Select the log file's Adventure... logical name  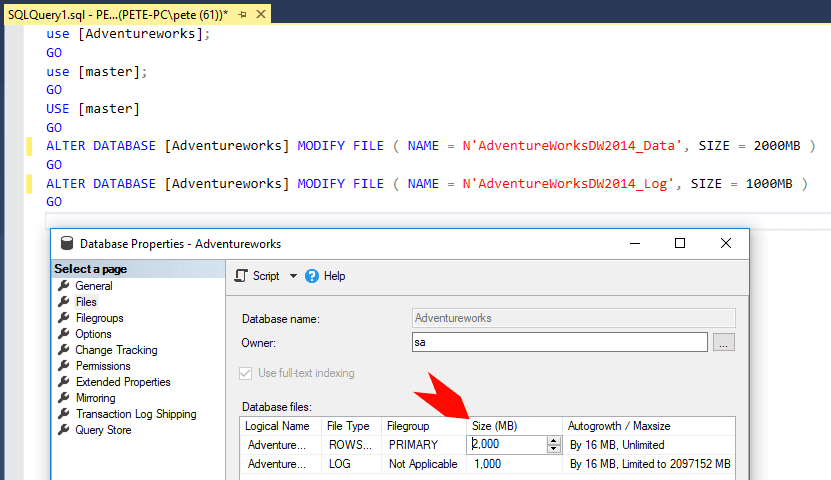281,464
